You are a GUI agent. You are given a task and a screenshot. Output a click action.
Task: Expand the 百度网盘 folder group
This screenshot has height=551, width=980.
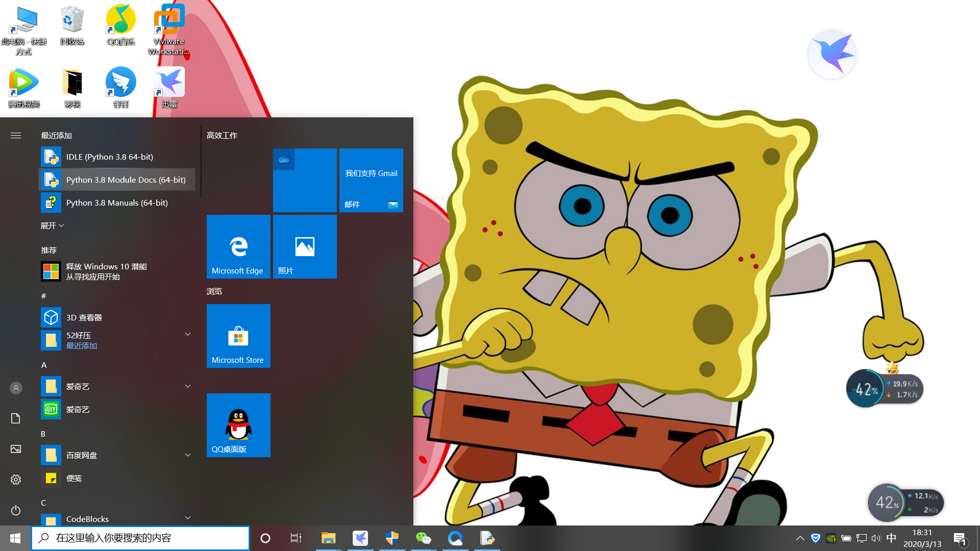pos(188,455)
